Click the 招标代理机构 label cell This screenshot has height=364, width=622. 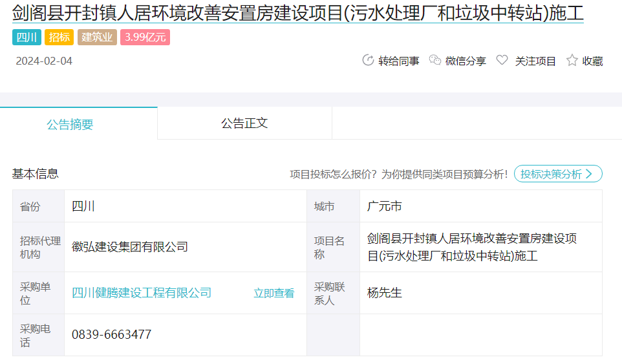point(39,247)
